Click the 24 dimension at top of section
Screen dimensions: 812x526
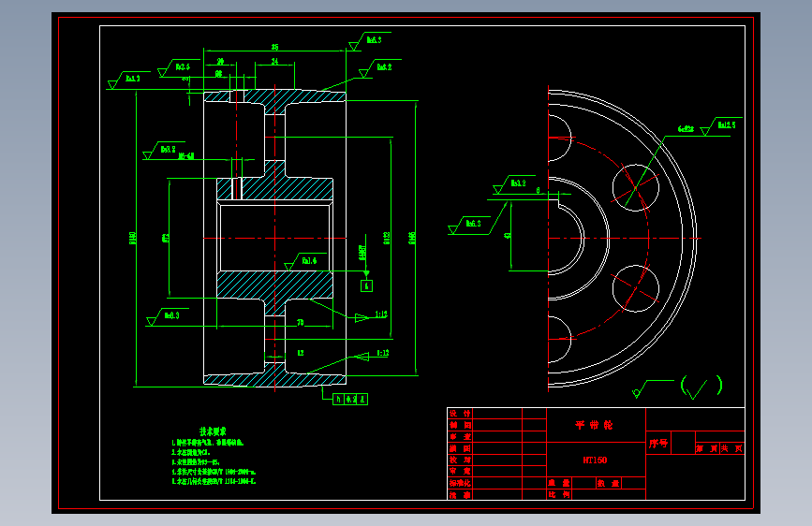275,61
